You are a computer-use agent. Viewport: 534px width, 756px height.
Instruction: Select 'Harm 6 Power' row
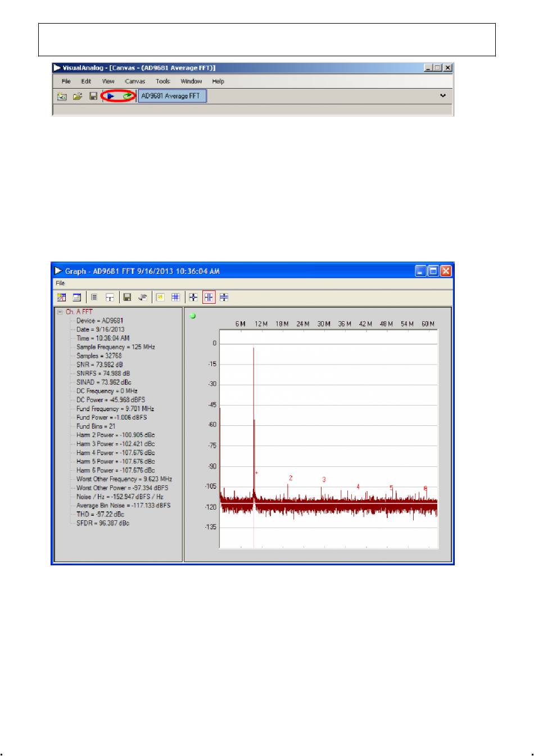[116, 470]
